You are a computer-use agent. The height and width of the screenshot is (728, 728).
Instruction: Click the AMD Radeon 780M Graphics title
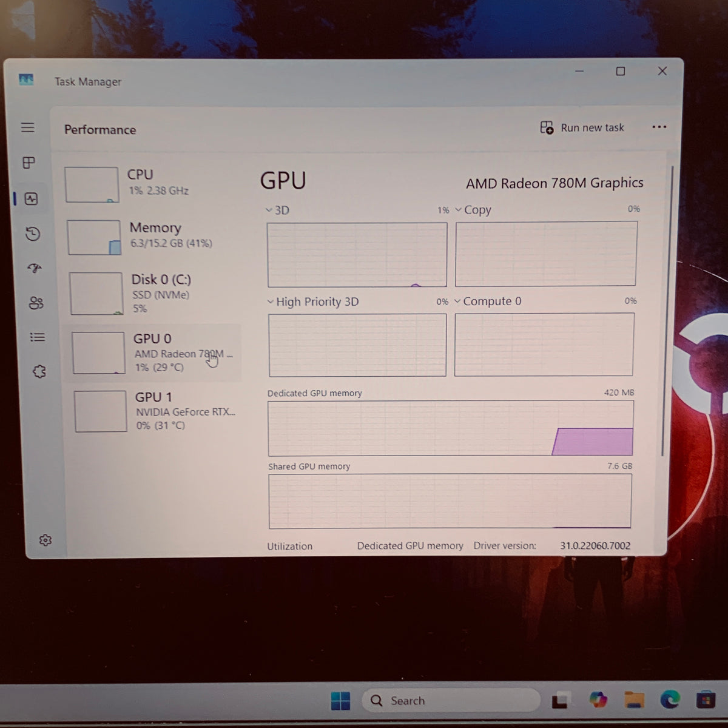click(554, 183)
